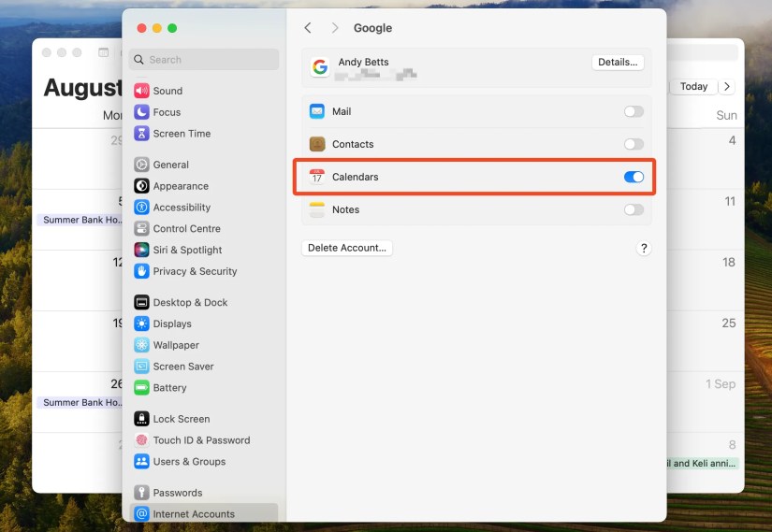Open anniversary event in Calendar window
The height and width of the screenshot is (532, 772).
tap(703, 463)
